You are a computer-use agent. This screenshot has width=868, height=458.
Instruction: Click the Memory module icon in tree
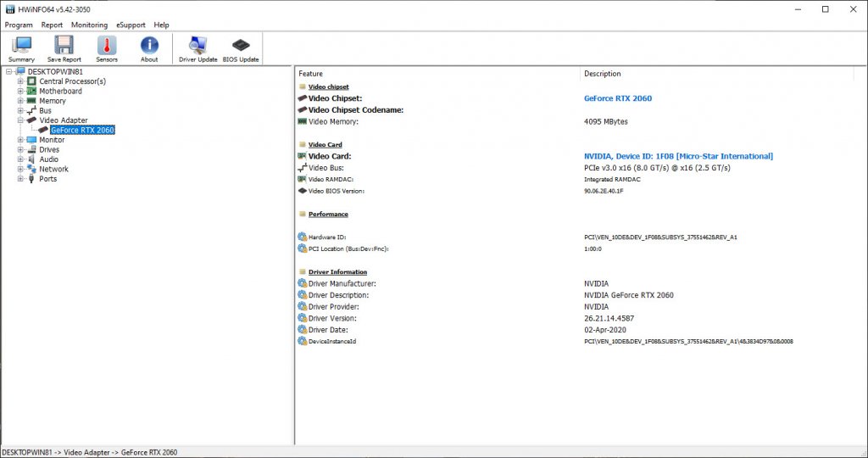click(31, 101)
